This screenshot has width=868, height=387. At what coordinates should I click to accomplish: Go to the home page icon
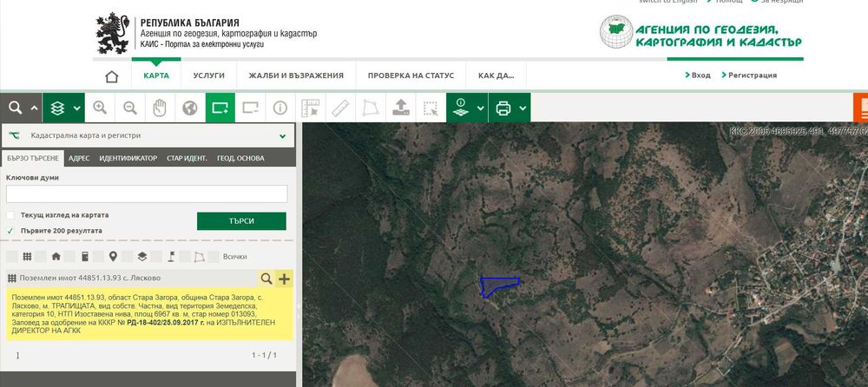click(x=112, y=76)
